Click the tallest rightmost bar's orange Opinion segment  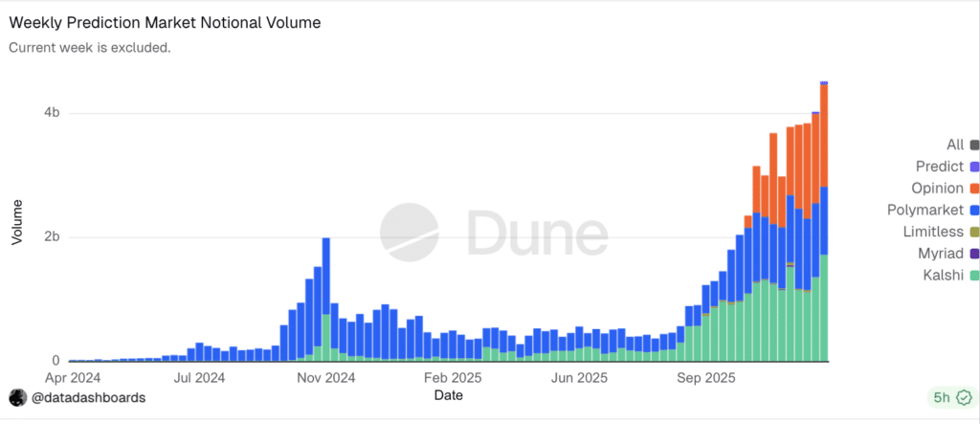pos(824,136)
